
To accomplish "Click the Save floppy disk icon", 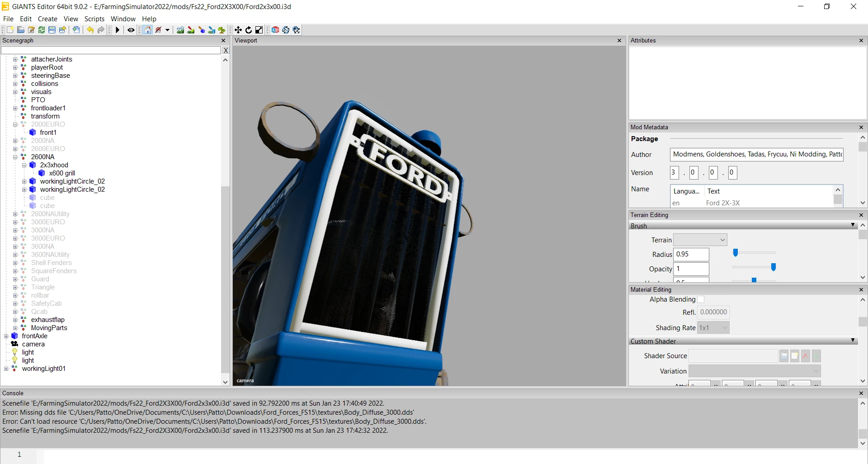I will pos(52,30).
